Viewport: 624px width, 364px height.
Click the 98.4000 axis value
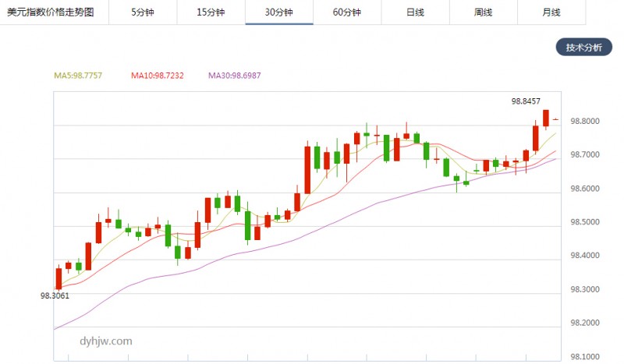pyautogui.click(x=584, y=256)
